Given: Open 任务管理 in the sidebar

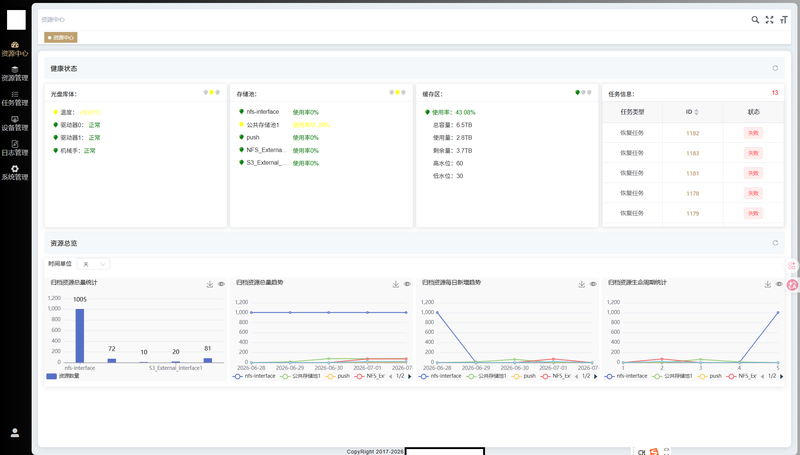Looking at the screenshot, I should 15,98.
